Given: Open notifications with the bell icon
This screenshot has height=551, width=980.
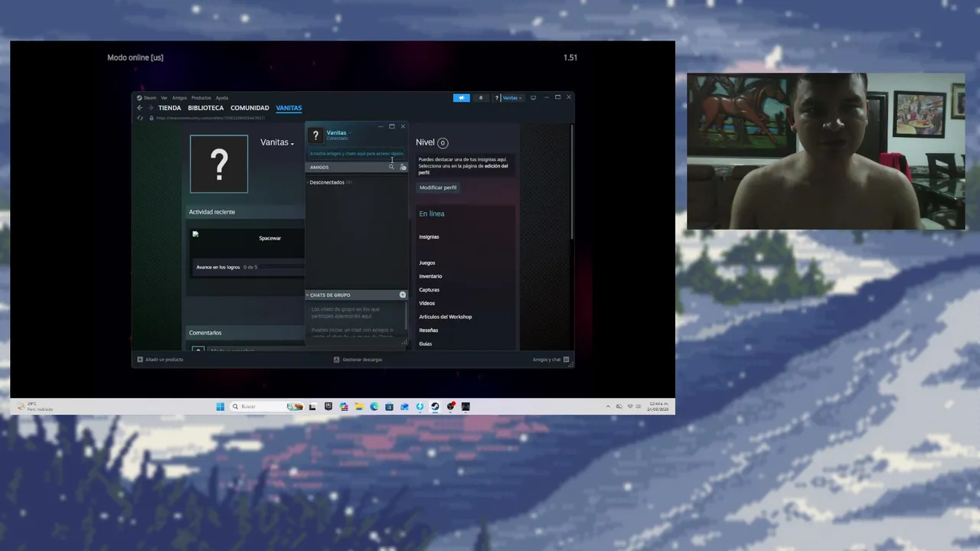Looking at the screenshot, I should coord(481,98).
